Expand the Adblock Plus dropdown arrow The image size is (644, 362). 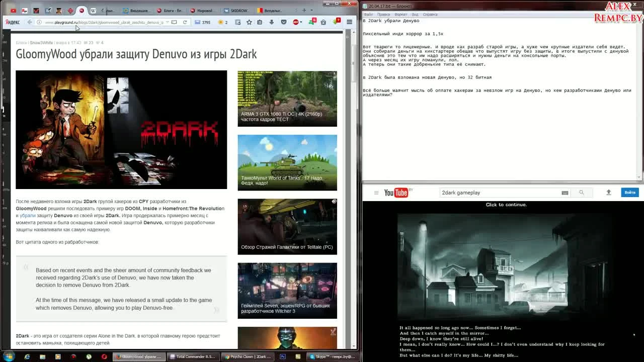[x=301, y=22]
